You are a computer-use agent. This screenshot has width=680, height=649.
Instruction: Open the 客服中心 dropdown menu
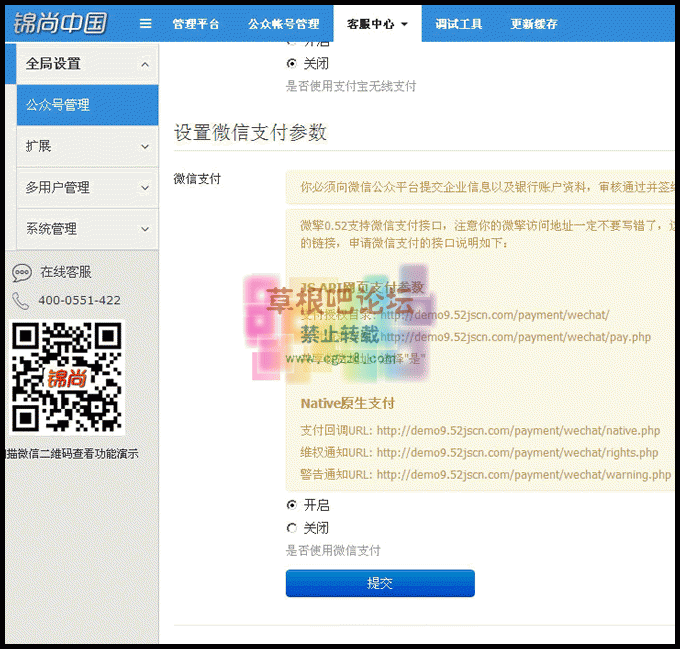coord(377,24)
